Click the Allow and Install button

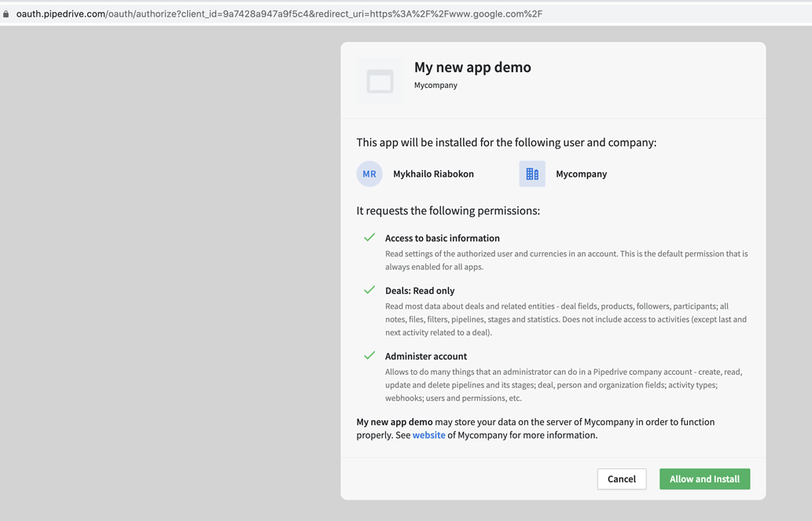click(x=704, y=479)
